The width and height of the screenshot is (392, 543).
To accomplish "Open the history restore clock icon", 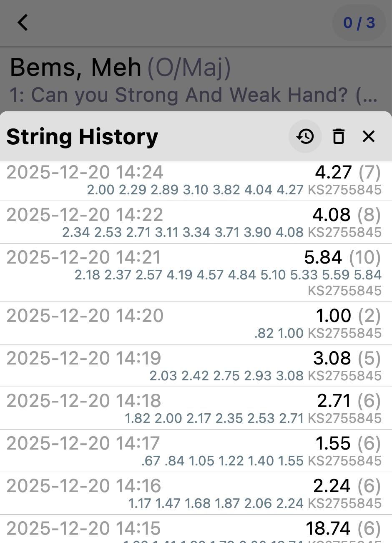I will 305,136.
